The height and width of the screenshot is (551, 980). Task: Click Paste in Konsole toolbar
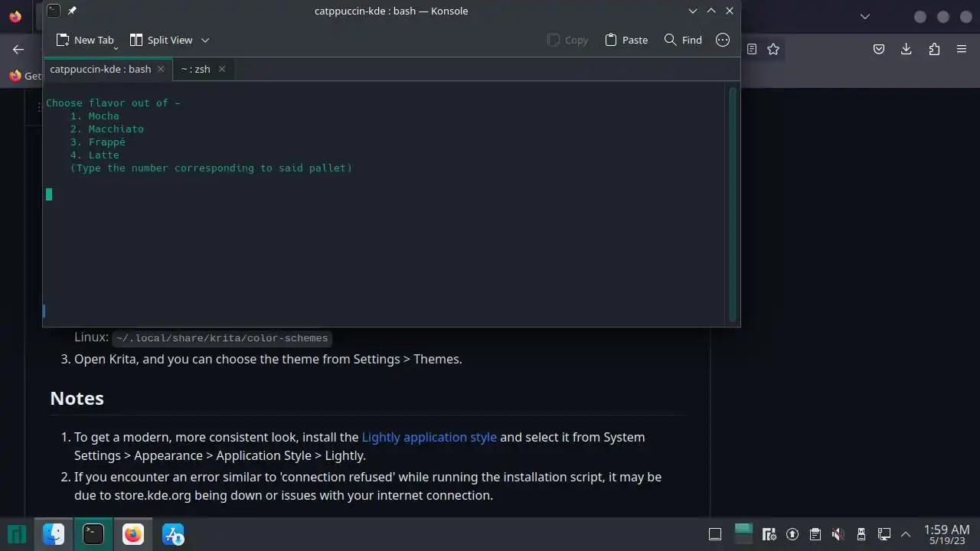pos(626,40)
